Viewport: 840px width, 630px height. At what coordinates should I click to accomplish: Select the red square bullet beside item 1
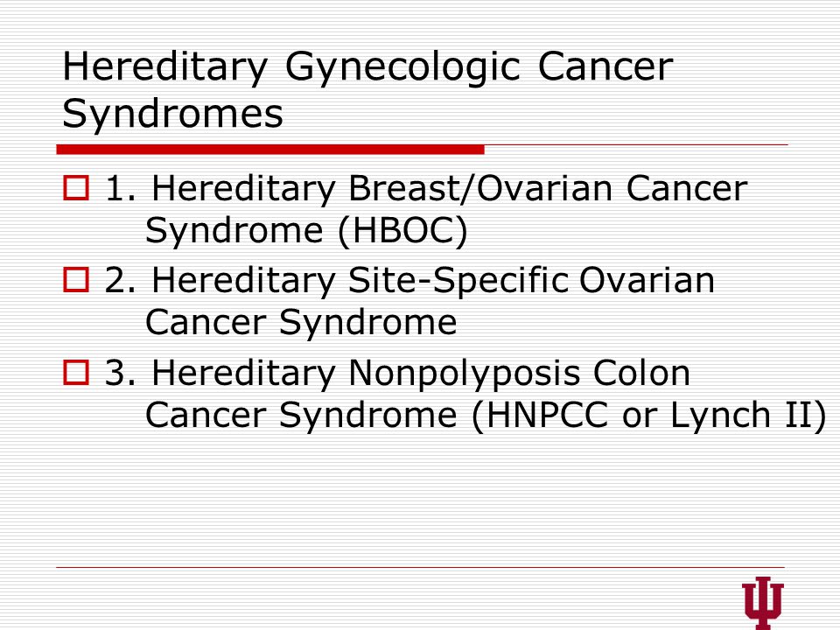(76, 188)
